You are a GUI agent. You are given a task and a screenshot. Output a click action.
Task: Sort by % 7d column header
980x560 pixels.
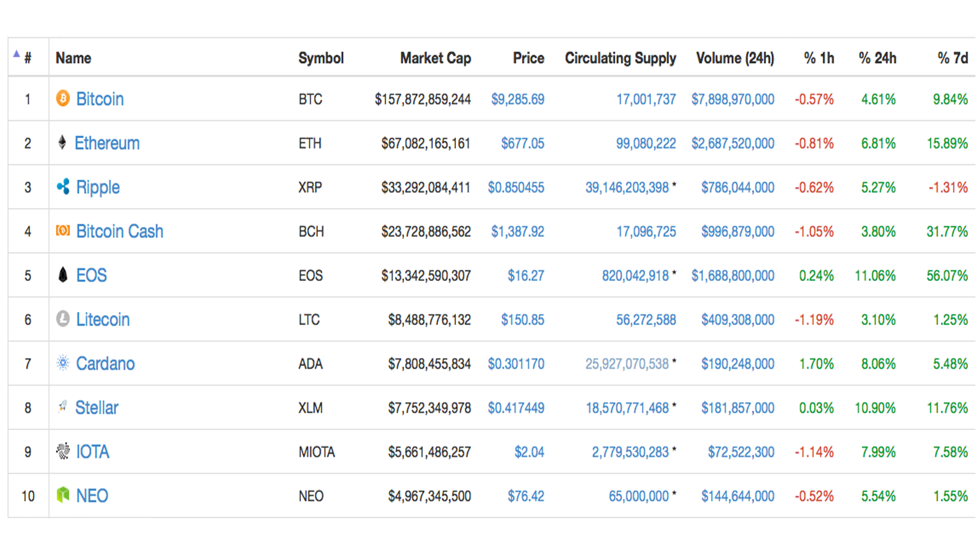(953, 58)
